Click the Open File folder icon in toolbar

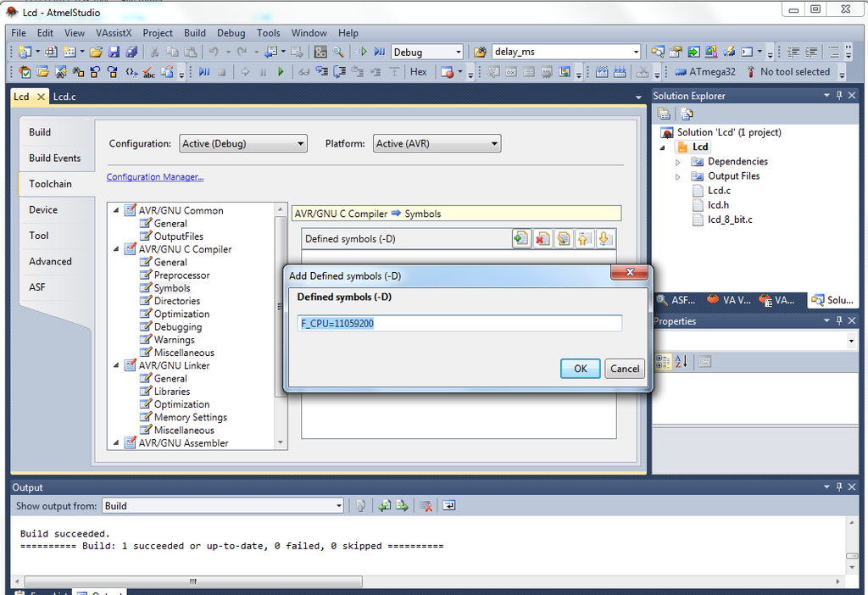pyautogui.click(x=96, y=52)
